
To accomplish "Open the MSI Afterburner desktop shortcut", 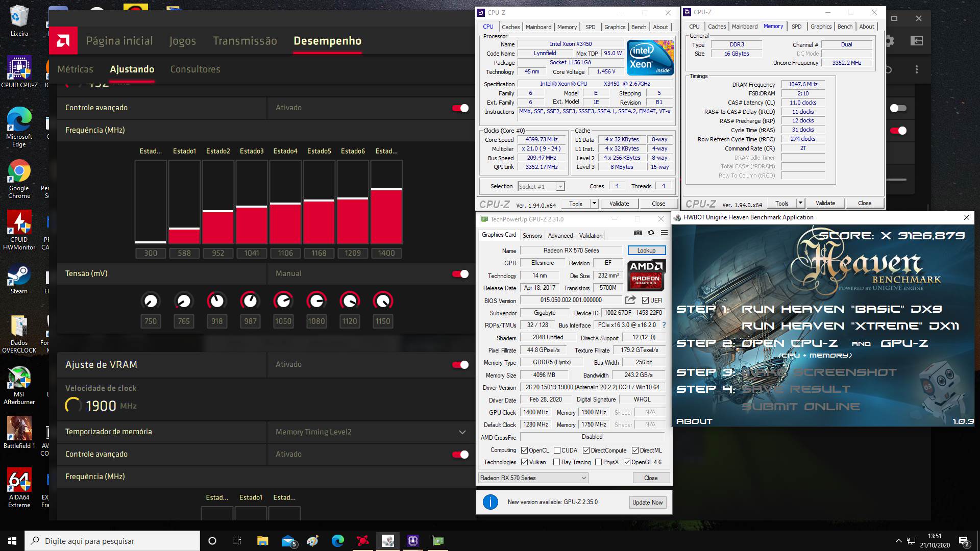I will [19, 386].
